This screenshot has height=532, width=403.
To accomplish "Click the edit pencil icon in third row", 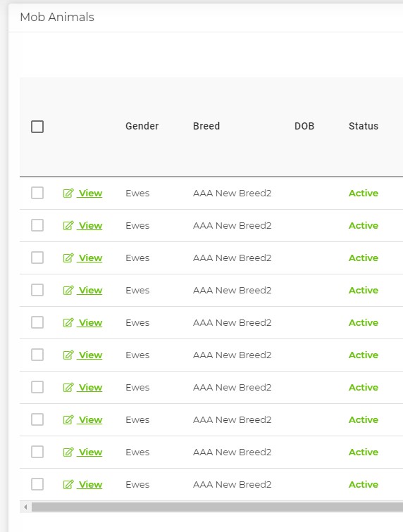I will pos(68,258).
